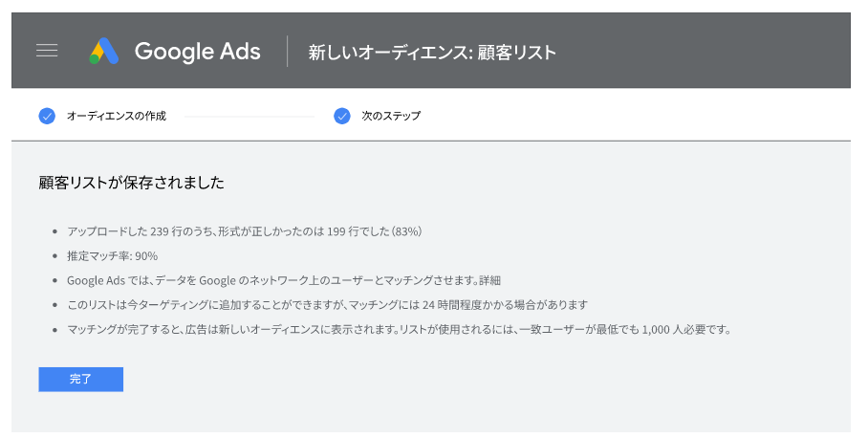Image resolution: width=868 pixels, height=438 pixels.
Task: Select the オーディエンスの作成 step label
Action: [116, 116]
